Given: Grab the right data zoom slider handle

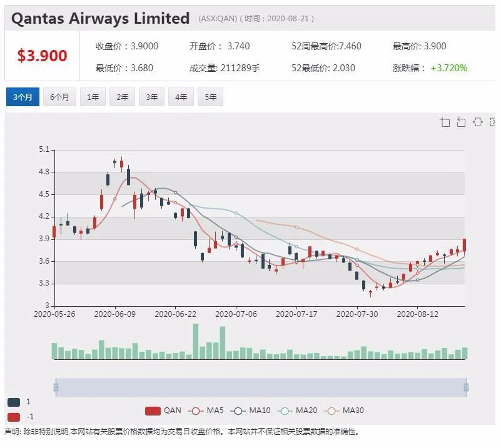Looking at the screenshot, I should [466, 387].
